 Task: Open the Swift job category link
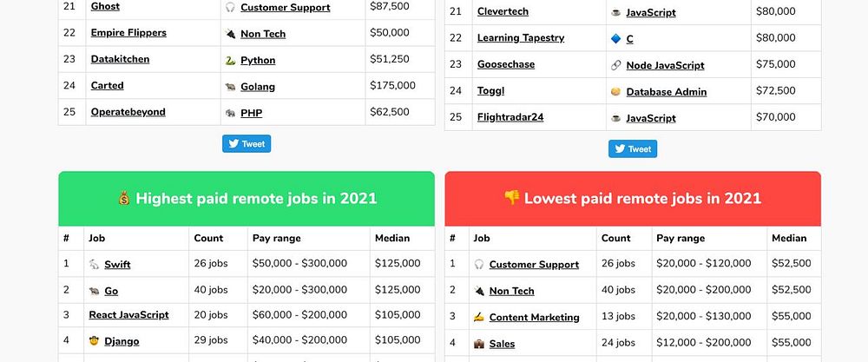point(117,265)
